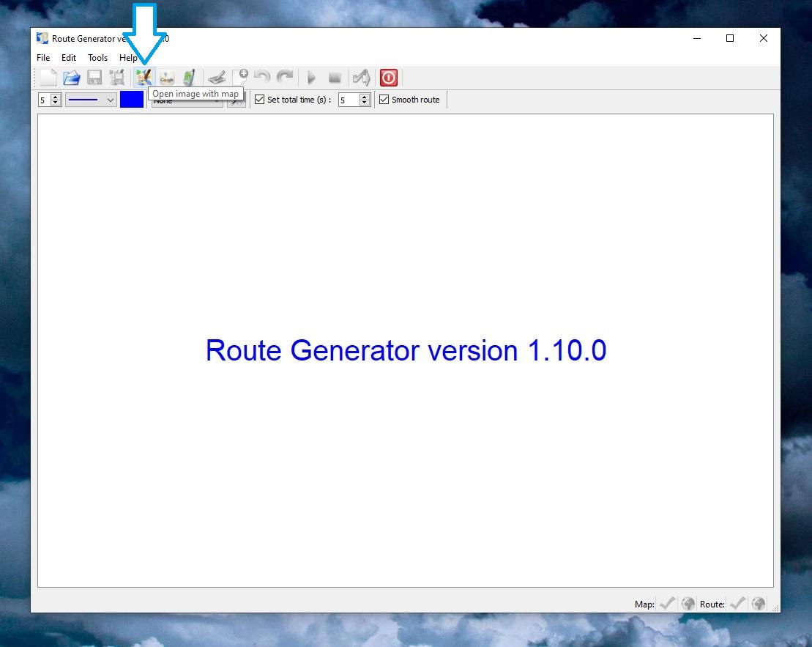Open the Tools menu
This screenshot has width=812, height=647.
tap(98, 58)
